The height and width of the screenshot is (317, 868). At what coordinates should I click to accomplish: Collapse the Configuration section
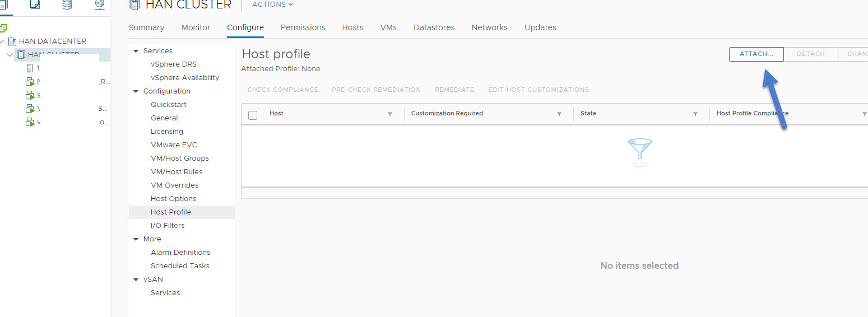click(x=136, y=91)
